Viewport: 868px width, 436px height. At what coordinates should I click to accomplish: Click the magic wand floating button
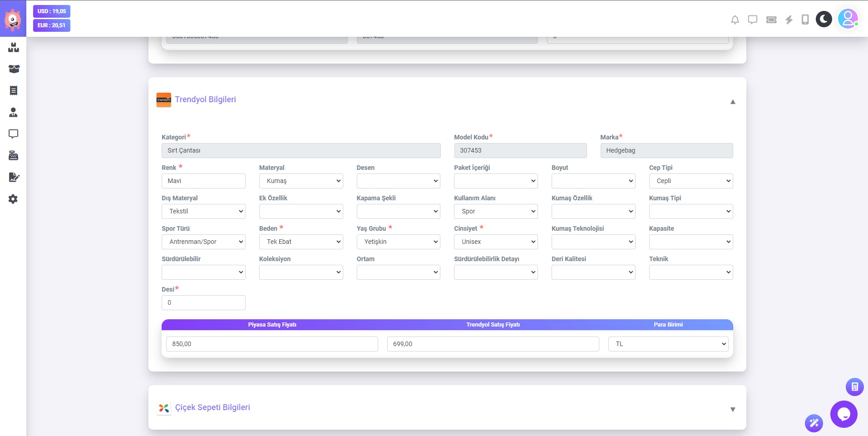pyautogui.click(x=814, y=423)
